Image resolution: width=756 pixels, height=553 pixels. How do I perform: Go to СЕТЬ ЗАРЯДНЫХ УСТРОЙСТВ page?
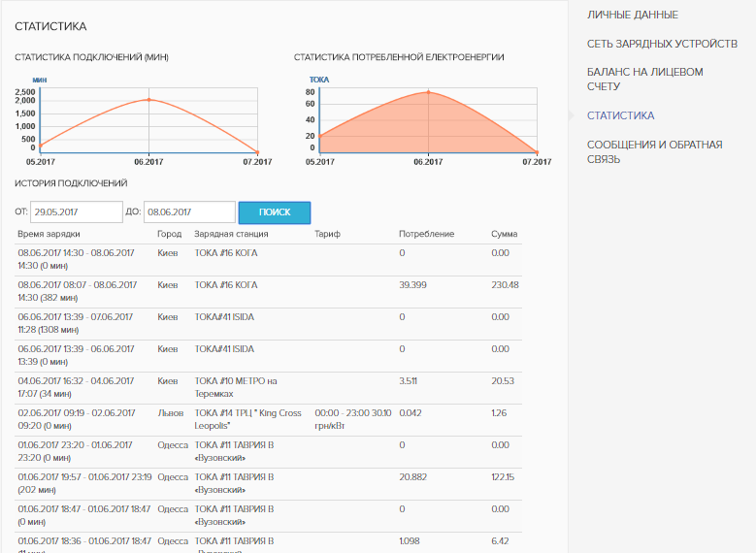[662, 44]
